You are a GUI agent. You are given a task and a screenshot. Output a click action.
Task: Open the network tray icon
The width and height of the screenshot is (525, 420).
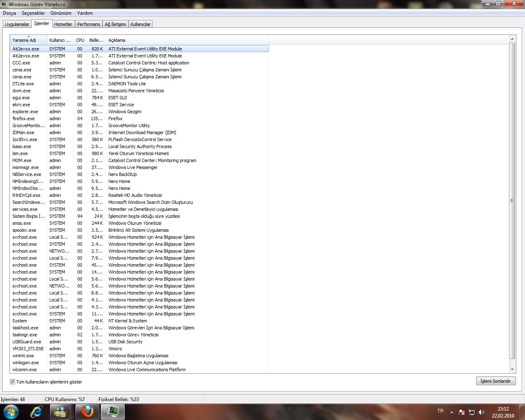(x=472, y=412)
